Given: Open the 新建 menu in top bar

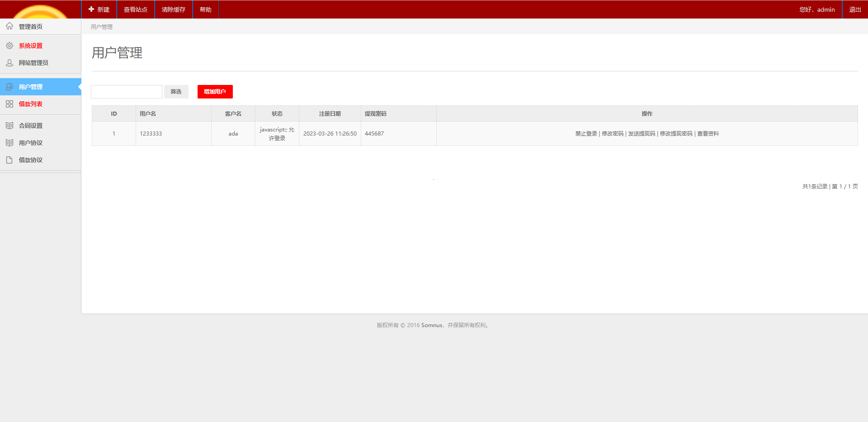Looking at the screenshot, I should [99, 9].
